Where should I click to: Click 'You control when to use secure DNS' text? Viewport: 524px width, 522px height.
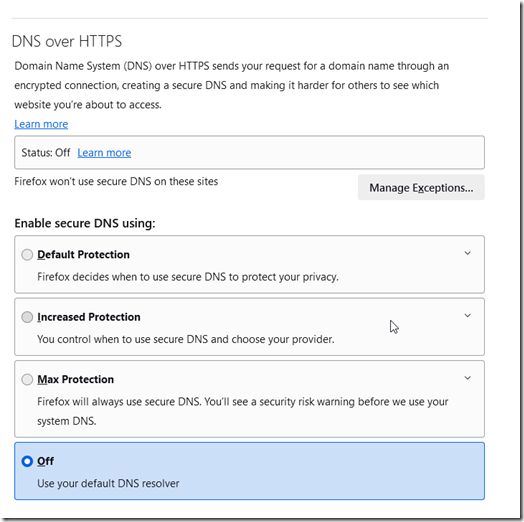click(186, 340)
